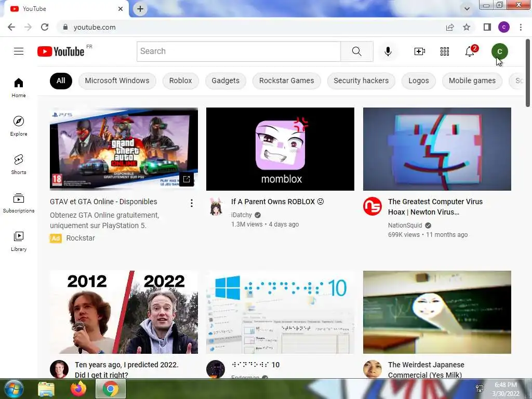
Task: Open Subscriptions in sidebar
Action: [x=19, y=203]
